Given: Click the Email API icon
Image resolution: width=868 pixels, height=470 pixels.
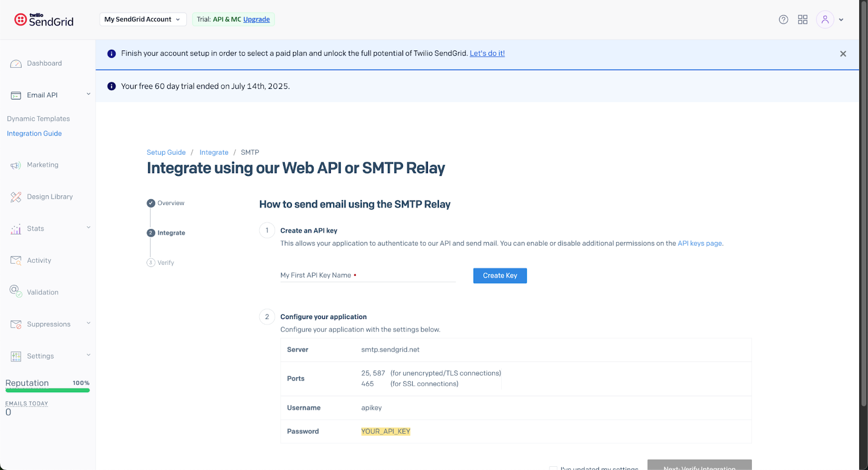Looking at the screenshot, I should pyautogui.click(x=16, y=96).
